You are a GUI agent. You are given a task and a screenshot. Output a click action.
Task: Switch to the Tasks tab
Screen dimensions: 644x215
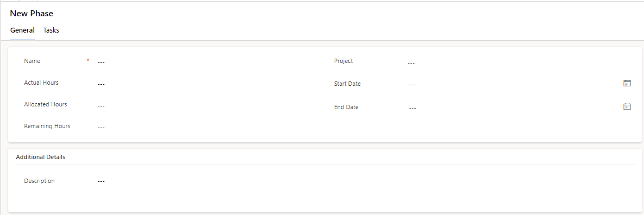point(51,30)
